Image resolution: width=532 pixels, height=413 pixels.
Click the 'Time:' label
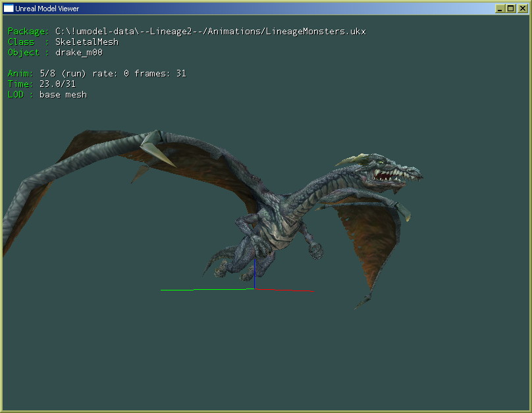point(20,84)
